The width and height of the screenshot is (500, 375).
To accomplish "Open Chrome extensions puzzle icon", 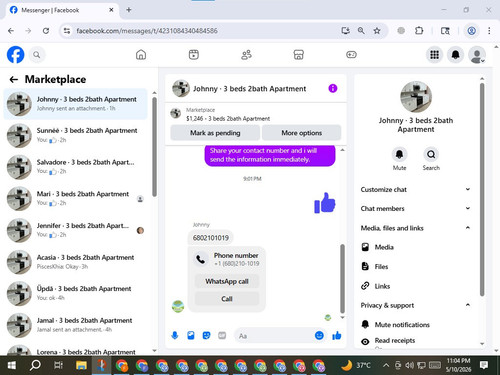I will (419, 31).
